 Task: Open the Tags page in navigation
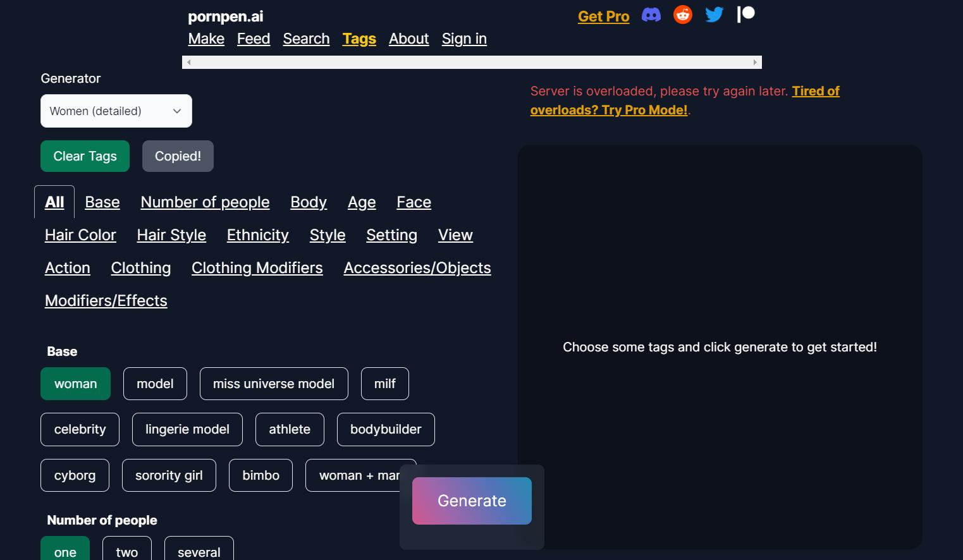(359, 39)
